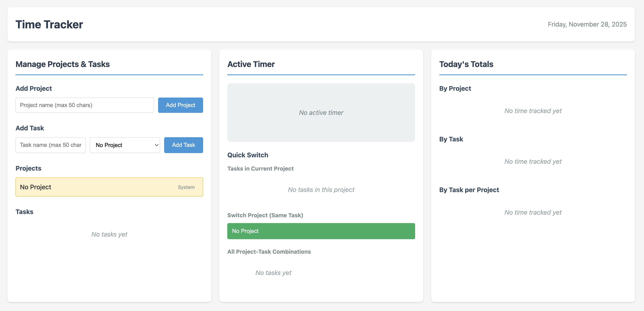Select the No Project system project row

point(109,187)
